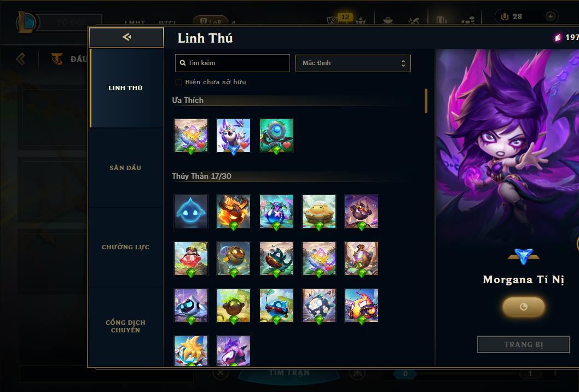
Task: Click the Trang Bị equip button
Action: tap(523, 344)
